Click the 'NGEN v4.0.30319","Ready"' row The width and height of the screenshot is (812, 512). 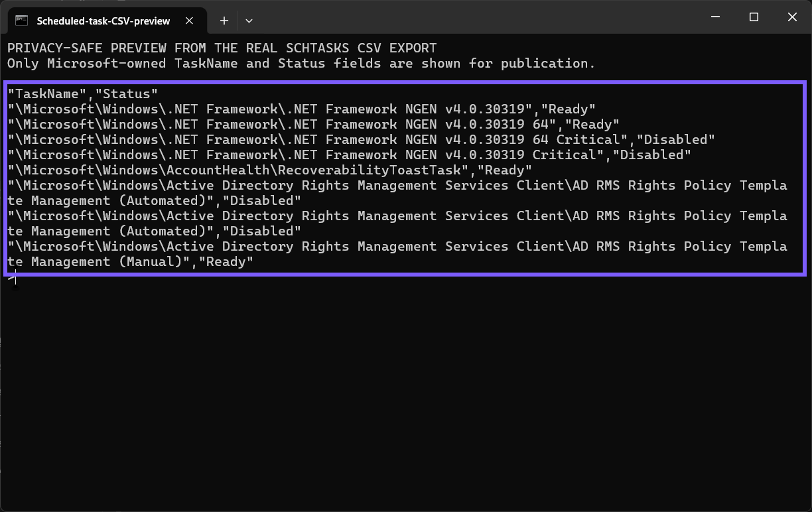point(302,109)
